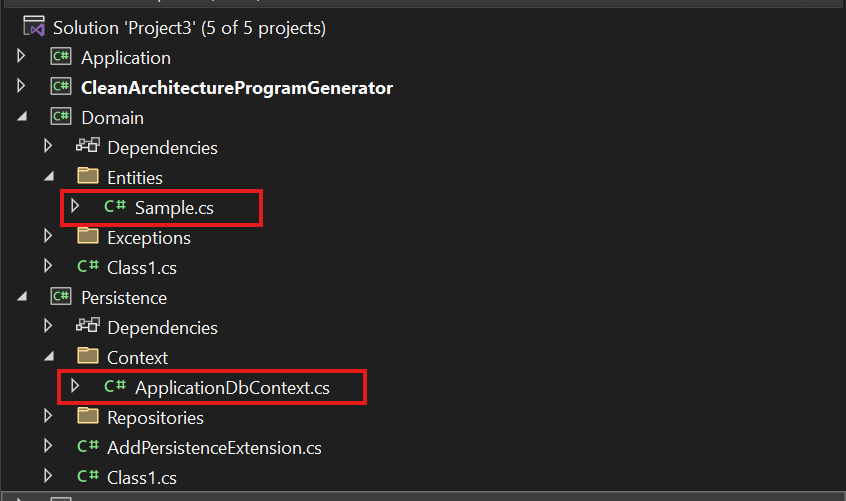Click the Solution 'Project3' icon

tap(34, 26)
